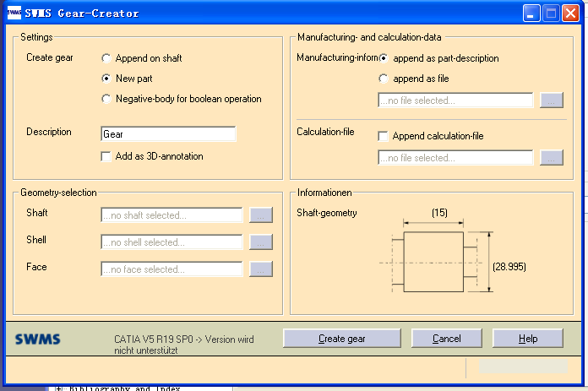Open browse button for Shell selection
The height and width of the screenshot is (391, 588).
tap(261, 242)
